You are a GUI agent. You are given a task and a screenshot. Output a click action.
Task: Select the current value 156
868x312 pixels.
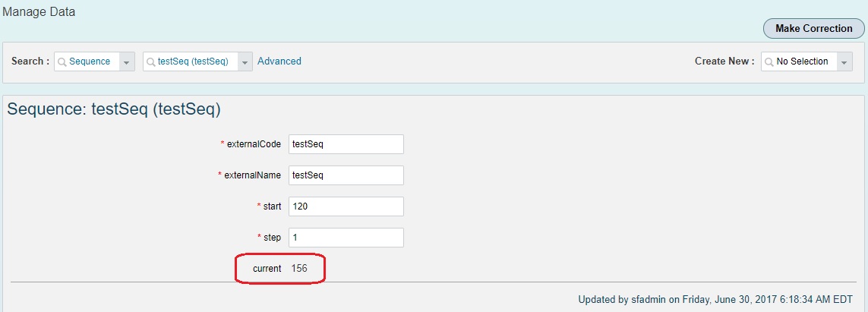(299, 268)
